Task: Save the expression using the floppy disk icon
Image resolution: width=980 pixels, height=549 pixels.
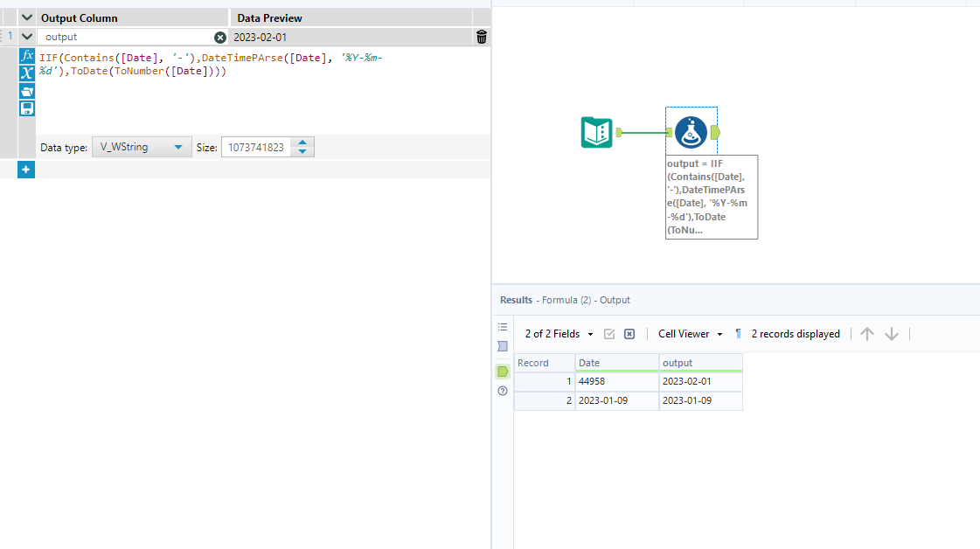Action: [27, 108]
